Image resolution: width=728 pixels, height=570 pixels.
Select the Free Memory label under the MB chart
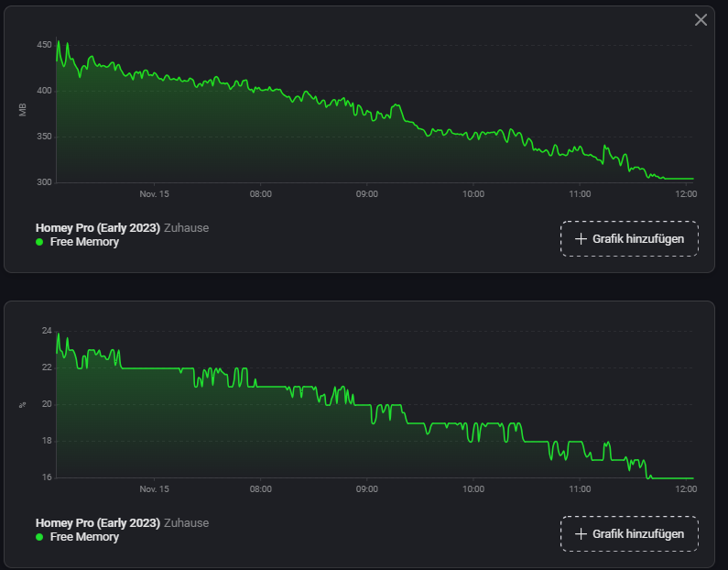click(x=84, y=242)
